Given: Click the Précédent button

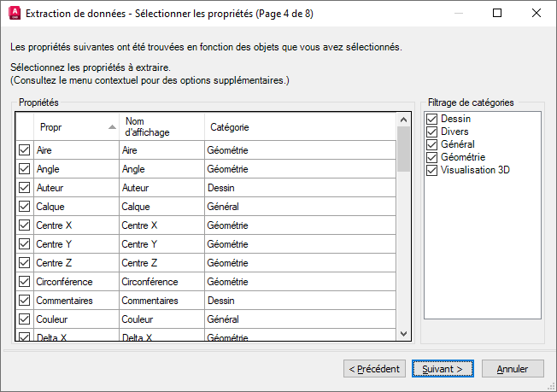Looking at the screenshot, I should 374,369.
